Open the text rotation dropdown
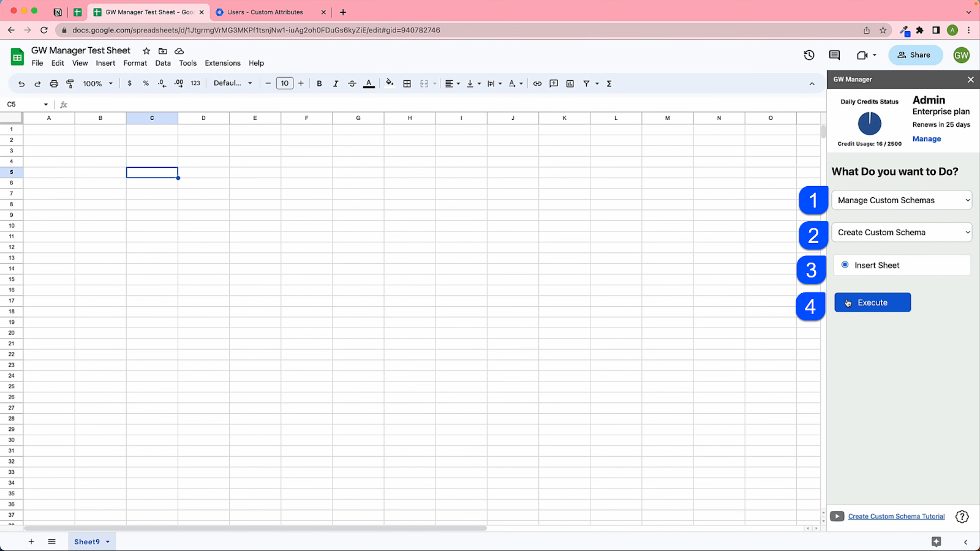The image size is (980, 551). pyautogui.click(x=516, y=83)
